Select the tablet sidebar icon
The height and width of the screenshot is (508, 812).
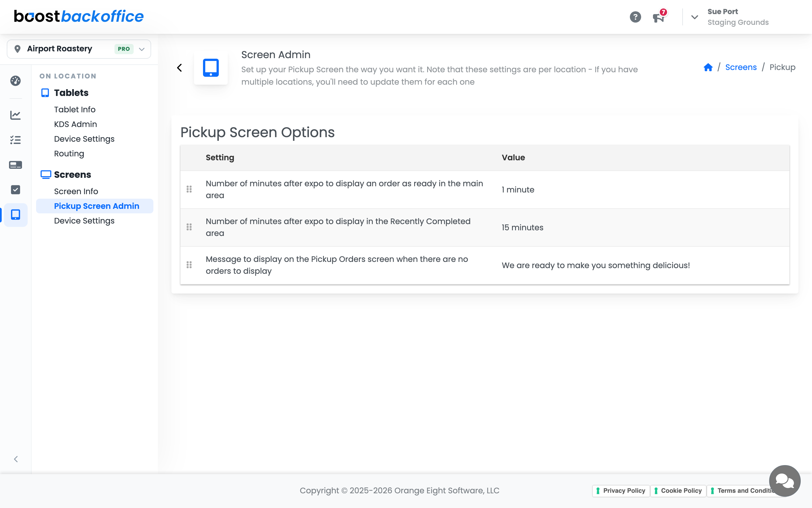tap(16, 215)
